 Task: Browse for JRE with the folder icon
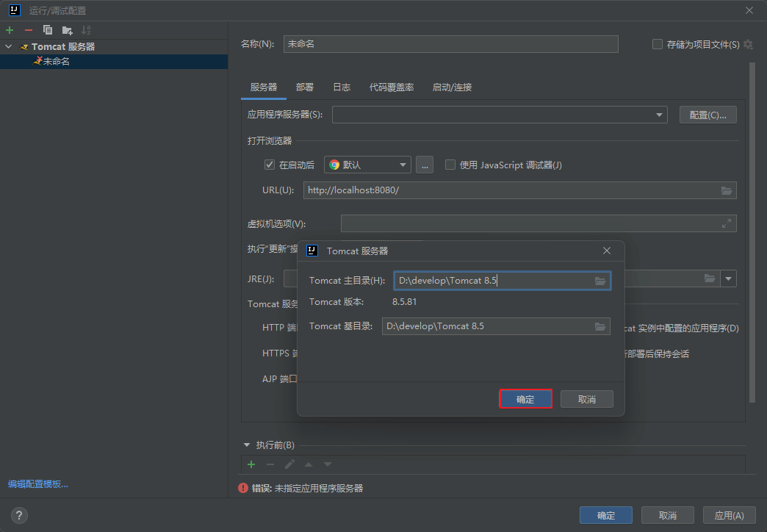709,278
